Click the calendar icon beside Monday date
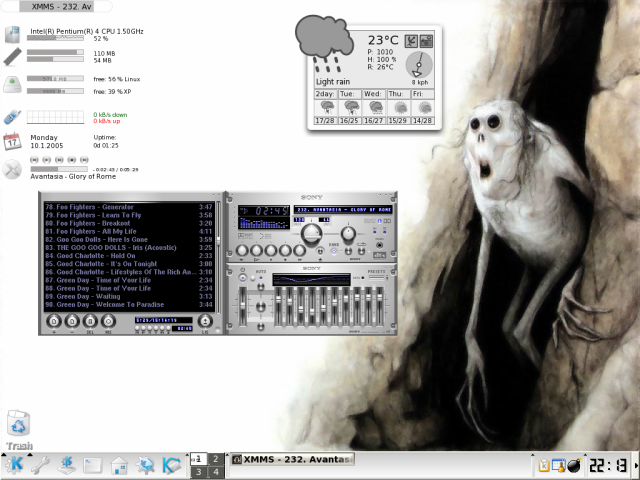The width and height of the screenshot is (640, 480). coord(12,142)
